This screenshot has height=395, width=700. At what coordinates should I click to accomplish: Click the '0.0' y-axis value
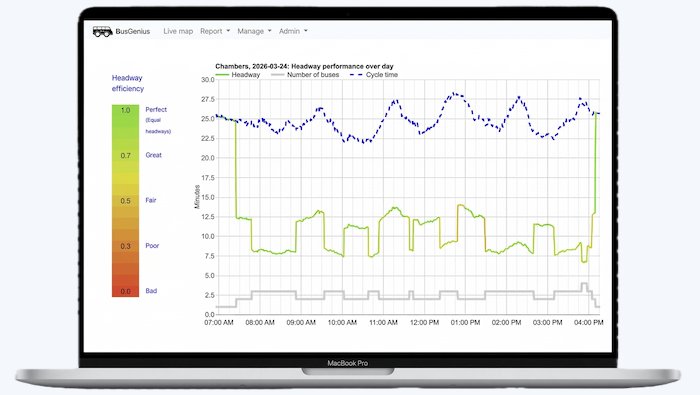pos(209,315)
